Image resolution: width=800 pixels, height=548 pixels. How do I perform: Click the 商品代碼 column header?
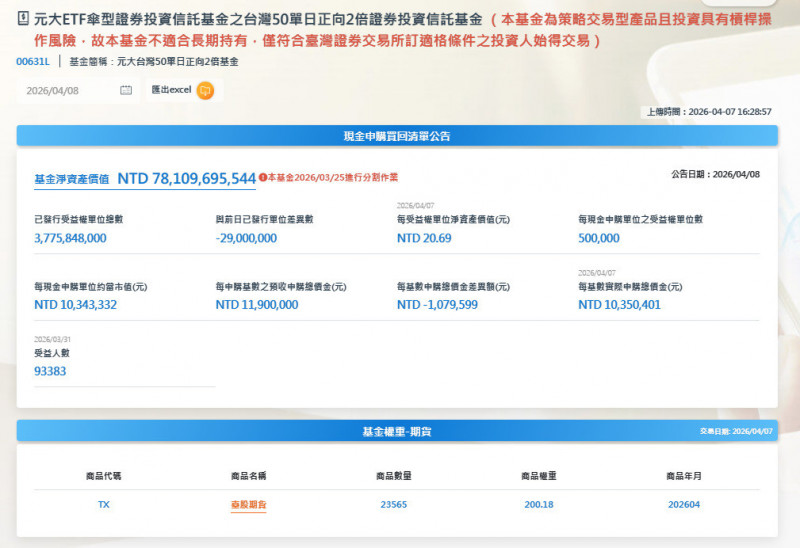[104, 476]
